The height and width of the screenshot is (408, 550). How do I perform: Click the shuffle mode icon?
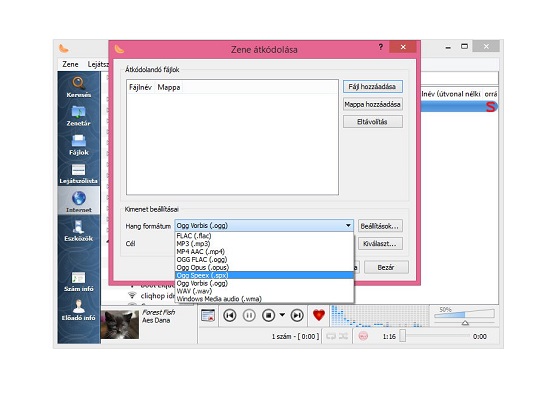pos(343,336)
